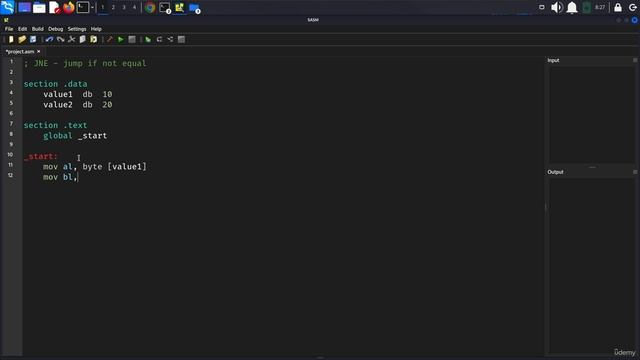Build the program with the hammer icon
Screen dimensions: 640x360
pos(109,39)
